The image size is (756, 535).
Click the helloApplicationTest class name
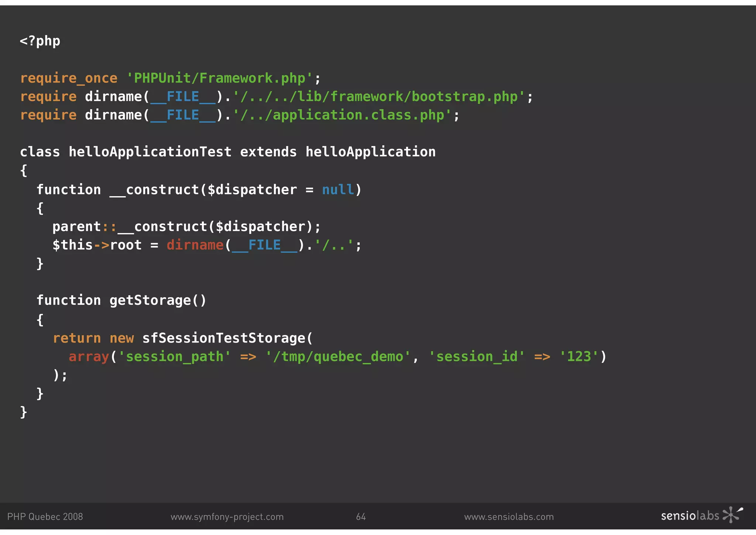click(150, 152)
